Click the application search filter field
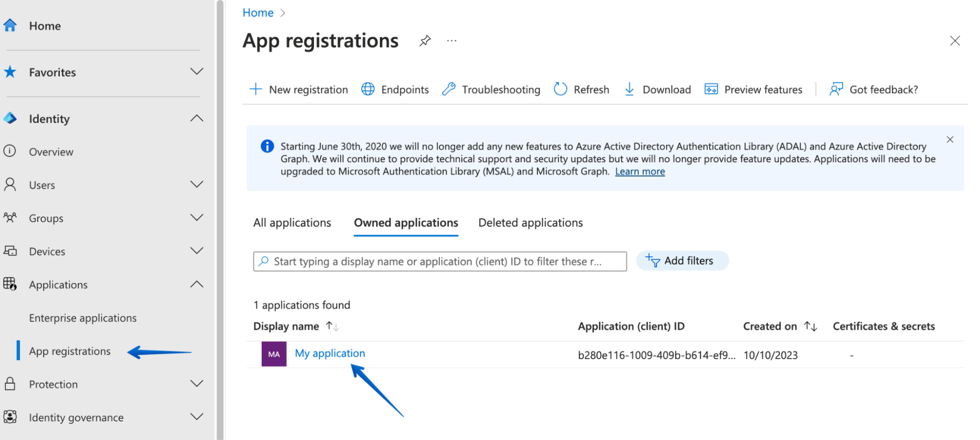This screenshot has width=980, height=440. (440, 261)
